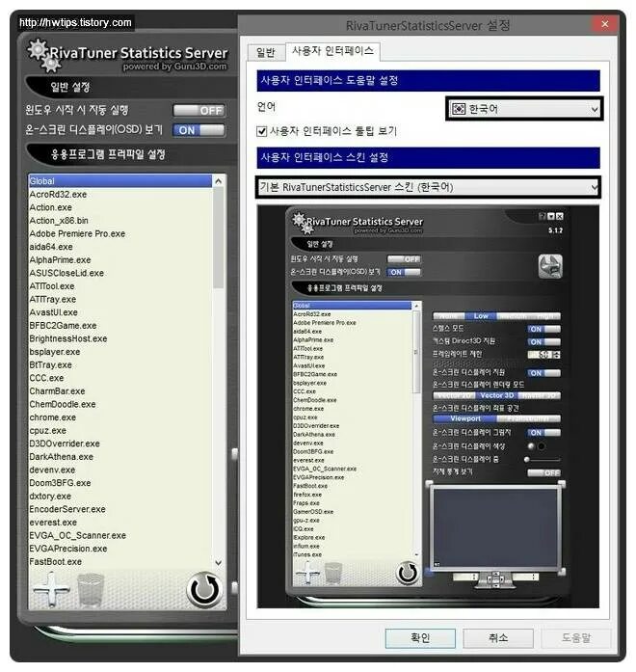Click the profile list scrollbar thumb
Screen dimensions: 636x672
pyautogui.click(x=219, y=238)
